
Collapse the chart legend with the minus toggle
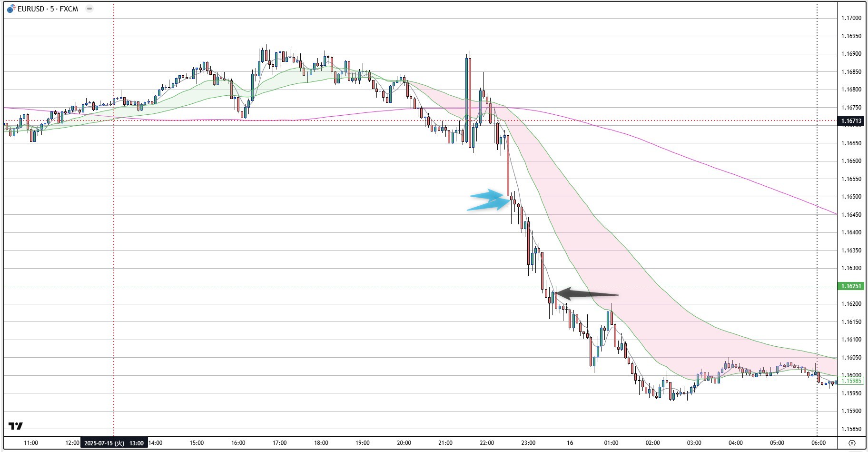pyautogui.click(x=89, y=9)
